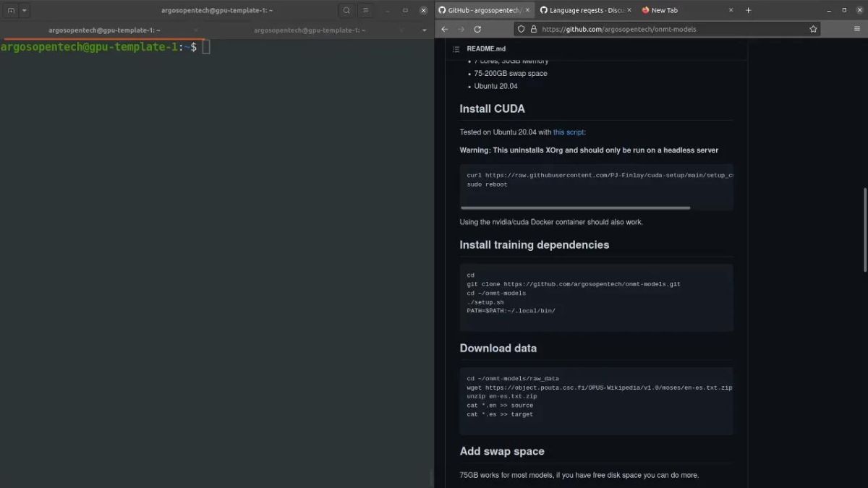
Task: Click the tracking protection shield icon
Action: tap(521, 29)
